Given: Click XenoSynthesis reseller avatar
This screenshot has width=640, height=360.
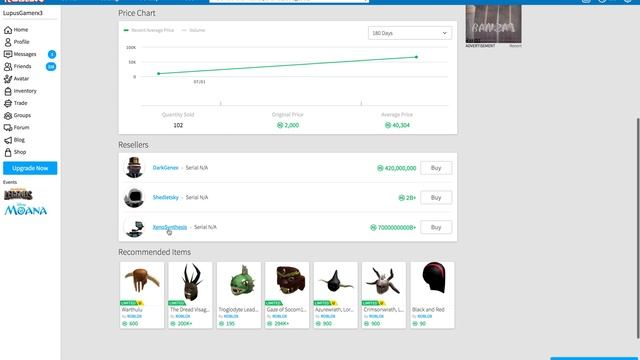Looking at the screenshot, I should [134, 227].
